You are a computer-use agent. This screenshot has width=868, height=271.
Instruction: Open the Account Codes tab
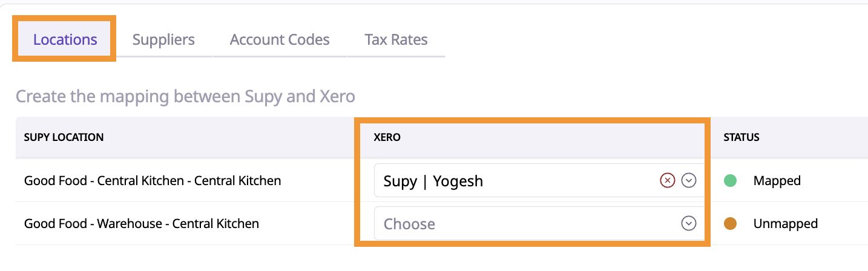pos(280,40)
